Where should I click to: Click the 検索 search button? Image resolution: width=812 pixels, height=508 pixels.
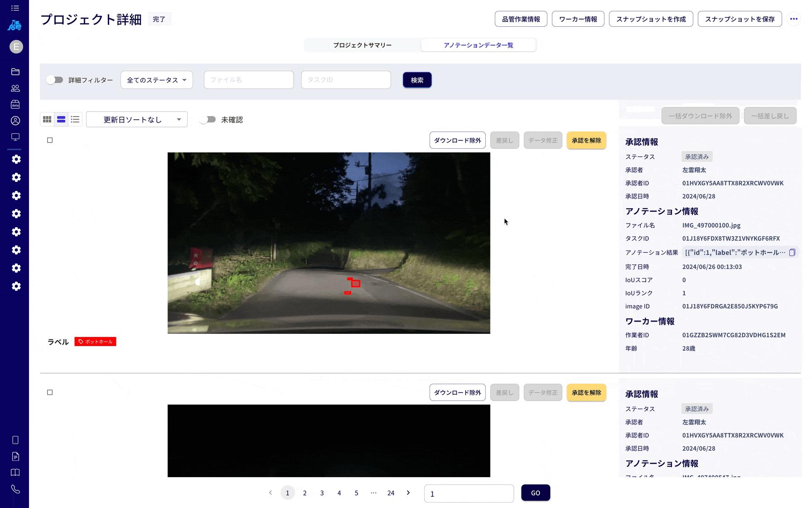(x=417, y=80)
